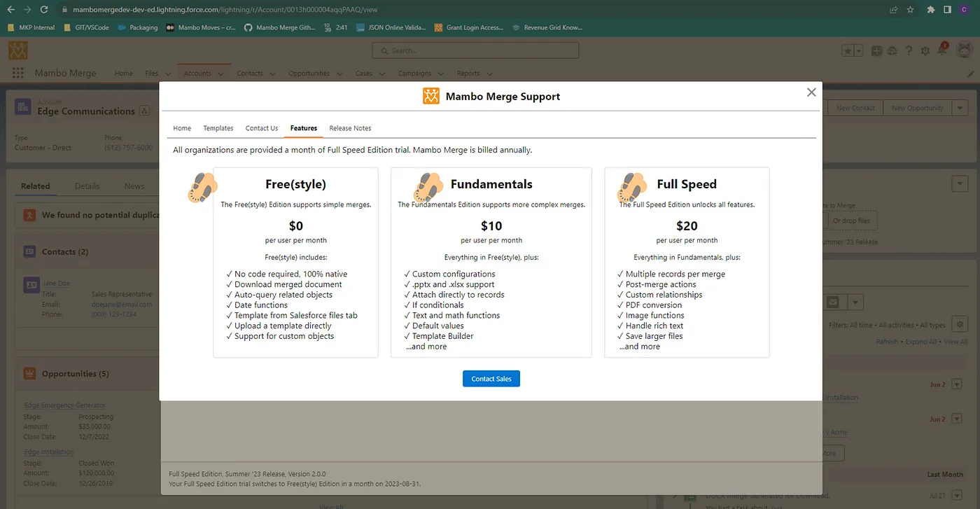
Task: Click the Opportunities related list icon
Action: 30,374
